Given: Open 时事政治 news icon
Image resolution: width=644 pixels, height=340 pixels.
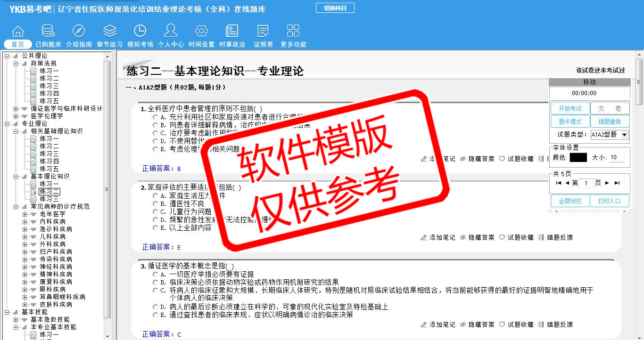Looking at the screenshot, I should click(232, 32).
